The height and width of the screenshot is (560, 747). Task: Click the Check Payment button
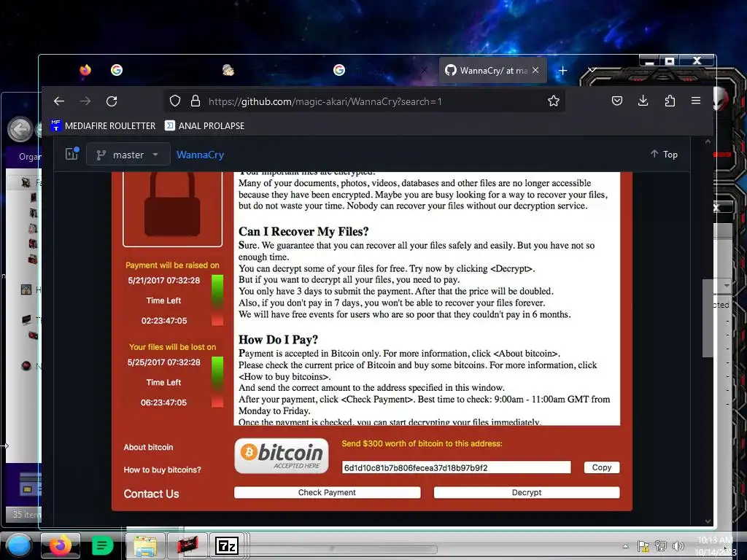coord(327,492)
